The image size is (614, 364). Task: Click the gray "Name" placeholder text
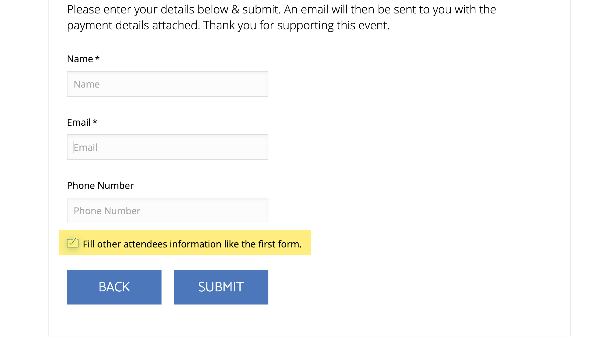(x=87, y=84)
